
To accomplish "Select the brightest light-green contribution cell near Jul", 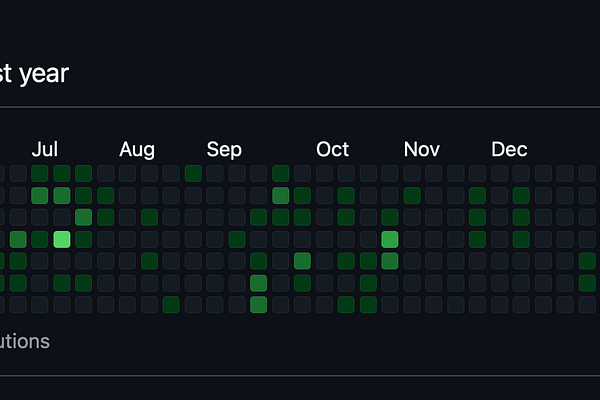I will (x=62, y=239).
